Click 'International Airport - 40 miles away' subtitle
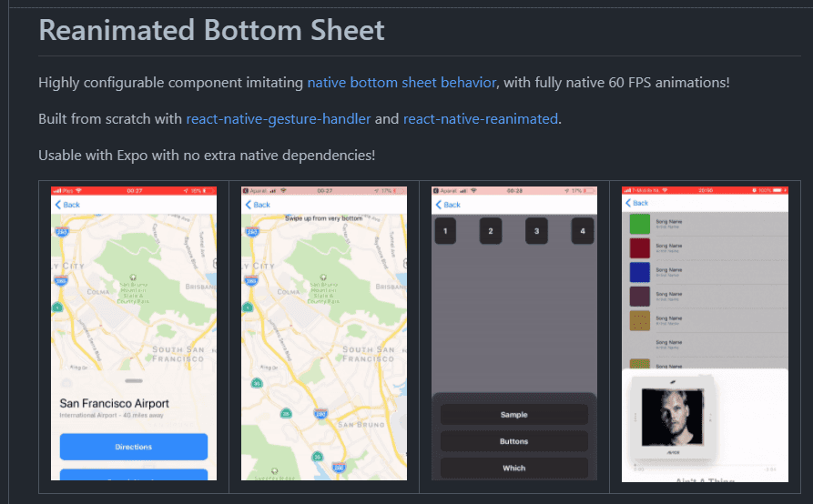Image resolution: width=813 pixels, height=504 pixels. [x=111, y=416]
